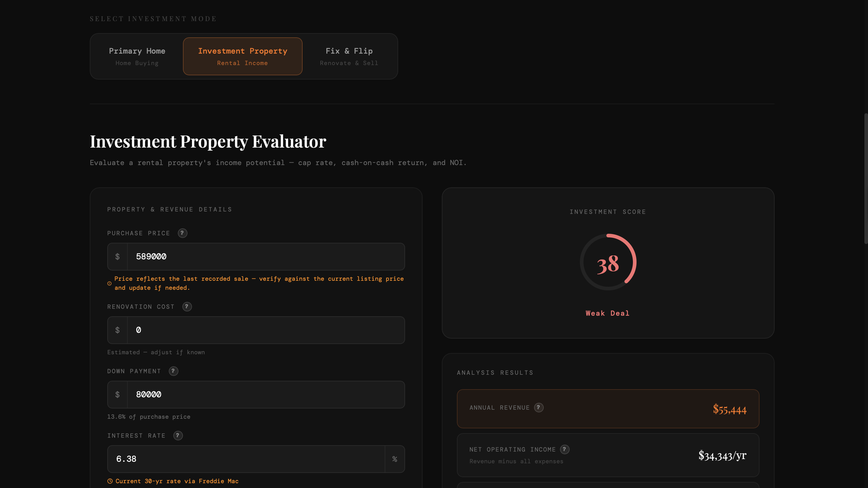Click Net Operating Income help icon
Viewport: 868px width, 488px height.
(565, 449)
